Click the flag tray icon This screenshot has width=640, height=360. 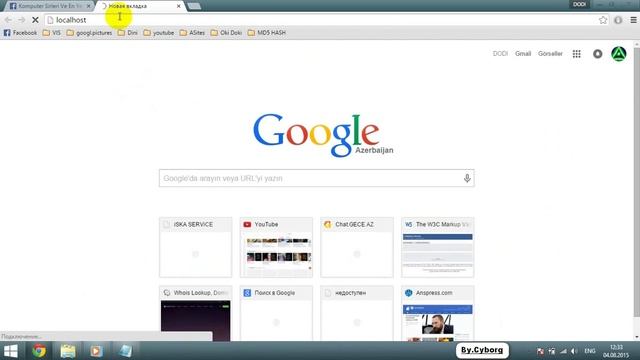point(540,351)
